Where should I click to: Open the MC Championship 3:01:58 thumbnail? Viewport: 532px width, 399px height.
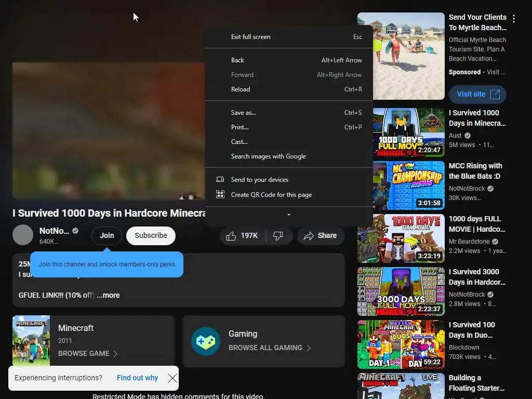click(408, 185)
